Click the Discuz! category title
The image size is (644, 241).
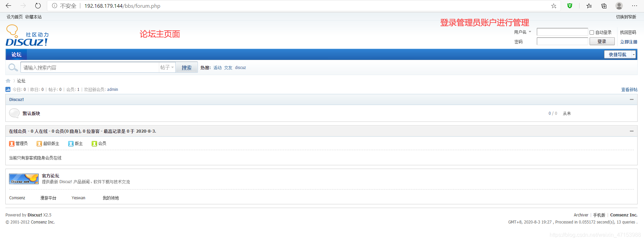(16, 100)
